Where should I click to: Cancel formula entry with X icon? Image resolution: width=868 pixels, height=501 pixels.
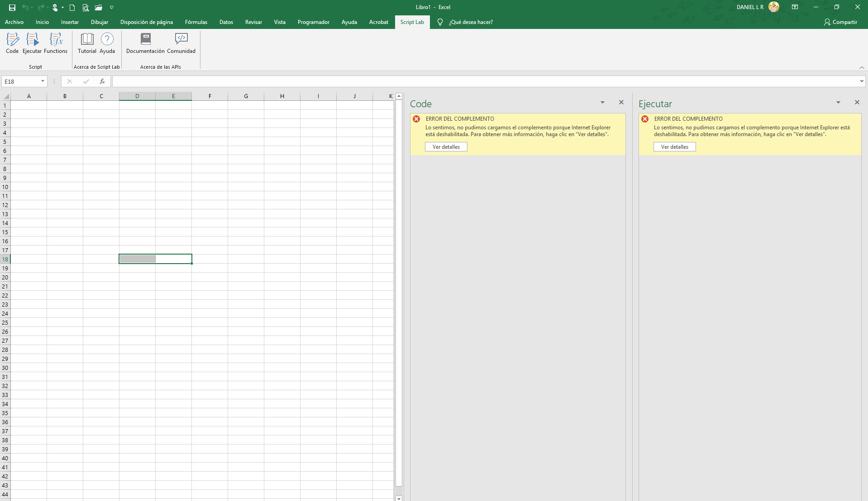click(69, 81)
